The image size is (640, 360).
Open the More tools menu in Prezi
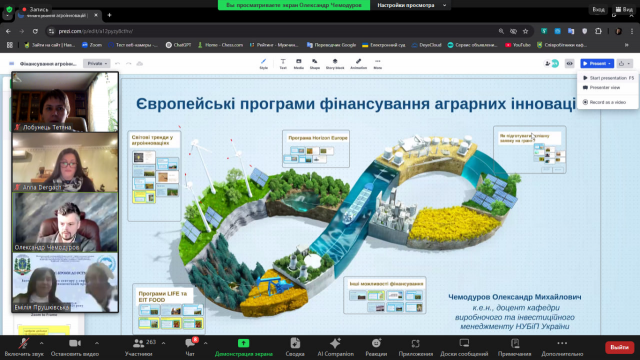click(378, 64)
